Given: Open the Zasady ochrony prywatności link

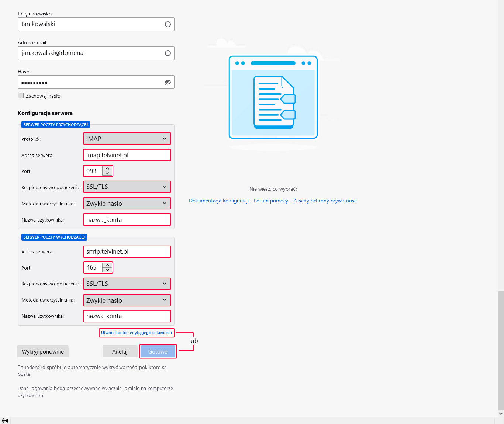Looking at the screenshot, I should point(325,201).
